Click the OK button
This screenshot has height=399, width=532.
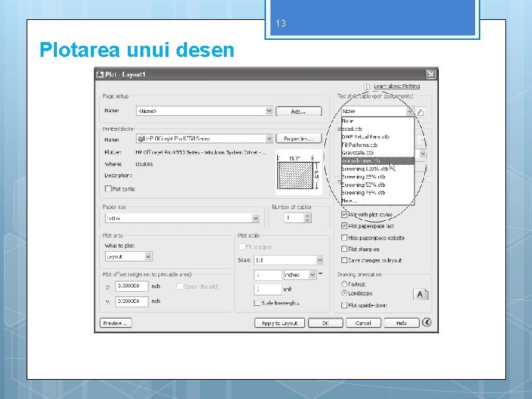tap(325, 323)
